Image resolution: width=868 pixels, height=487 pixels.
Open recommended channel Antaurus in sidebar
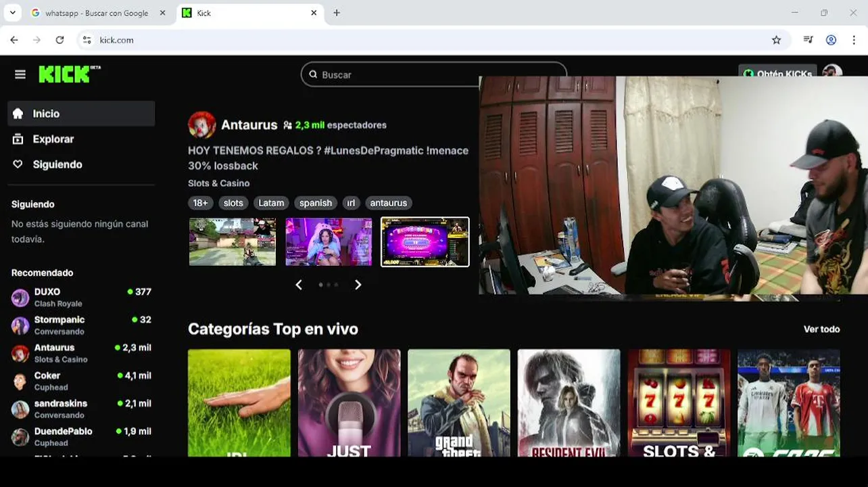point(81,353)
